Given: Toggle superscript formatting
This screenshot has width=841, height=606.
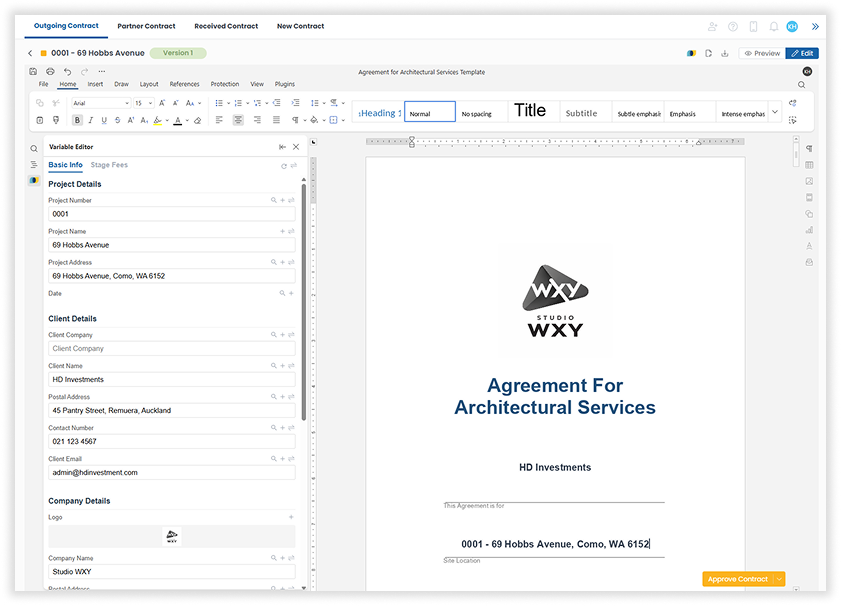Looking at the screenshot, I should (131, 120).
